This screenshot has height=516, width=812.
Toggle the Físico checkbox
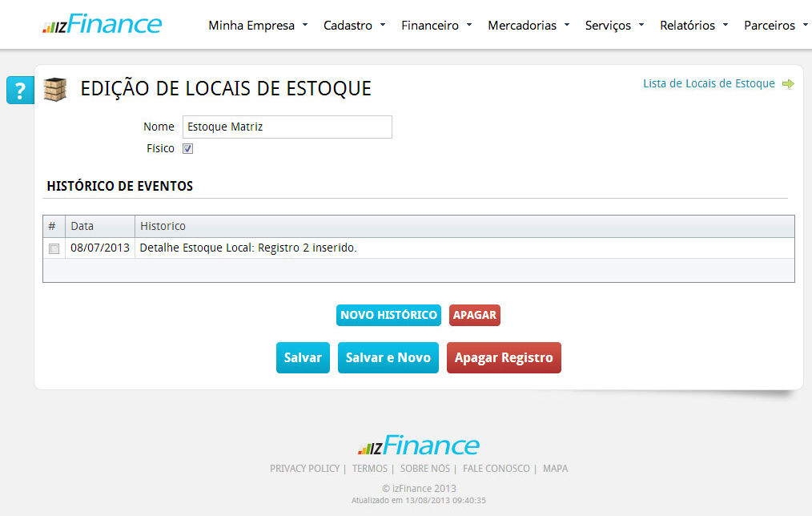pyautogui.click(x=187, y=149)
